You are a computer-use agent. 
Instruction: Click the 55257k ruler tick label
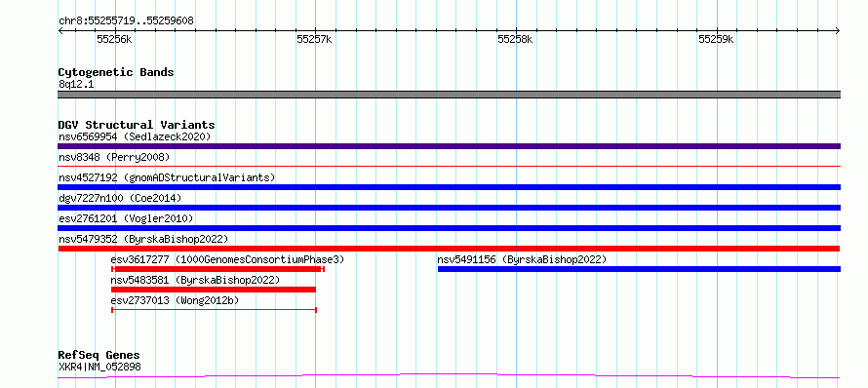(x=314, y=39)
